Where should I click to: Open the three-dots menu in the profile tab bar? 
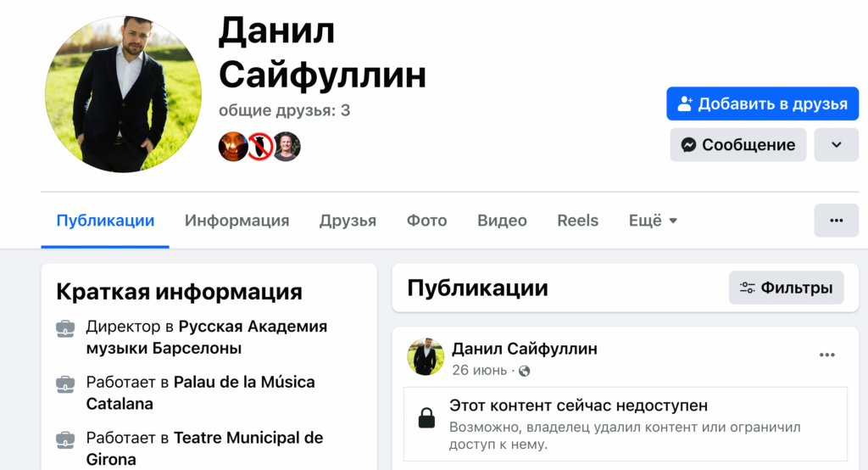[x=836, y=221]
